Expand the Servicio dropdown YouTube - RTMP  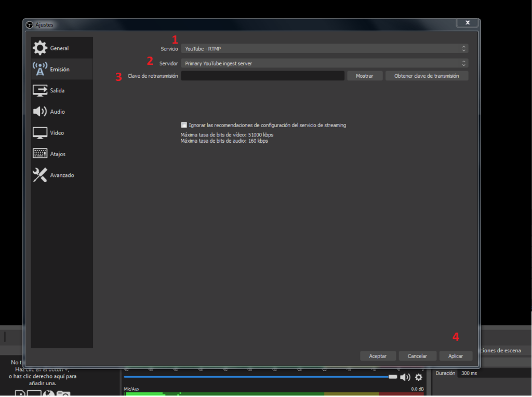click(324, 48)
